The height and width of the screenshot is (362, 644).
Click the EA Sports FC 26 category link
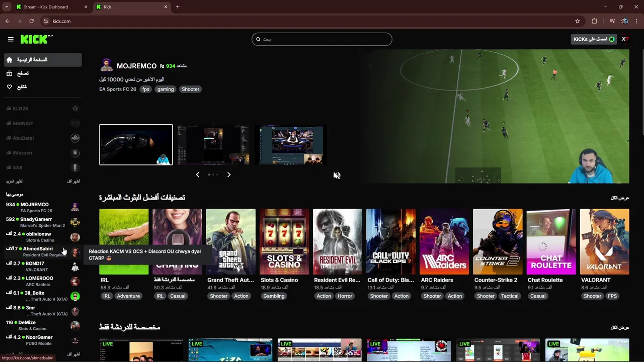[x=118, y=89]
